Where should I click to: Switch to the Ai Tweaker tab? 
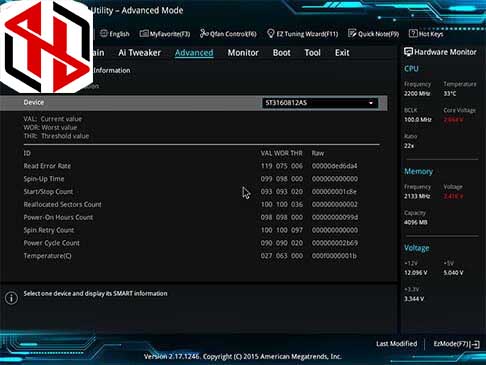point(139,53)
